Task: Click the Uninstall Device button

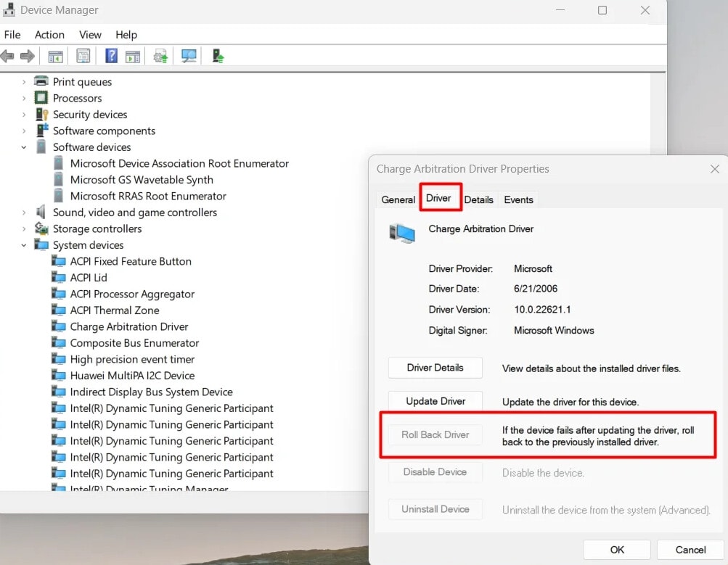Action: coord(435,509)
